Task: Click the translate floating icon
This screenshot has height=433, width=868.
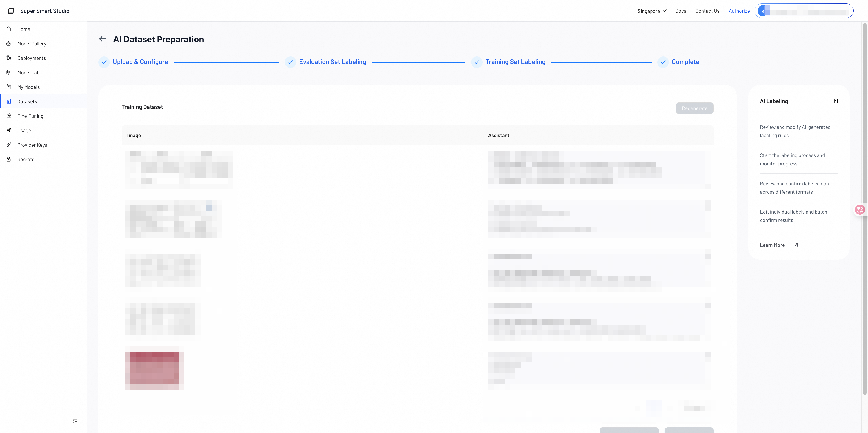Action: click(x=860, y=210)
